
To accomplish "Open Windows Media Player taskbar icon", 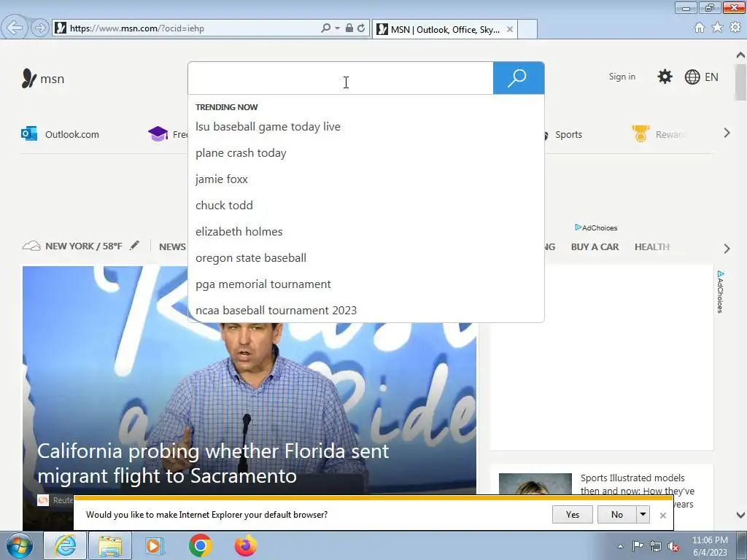I will tap(154, 545).
